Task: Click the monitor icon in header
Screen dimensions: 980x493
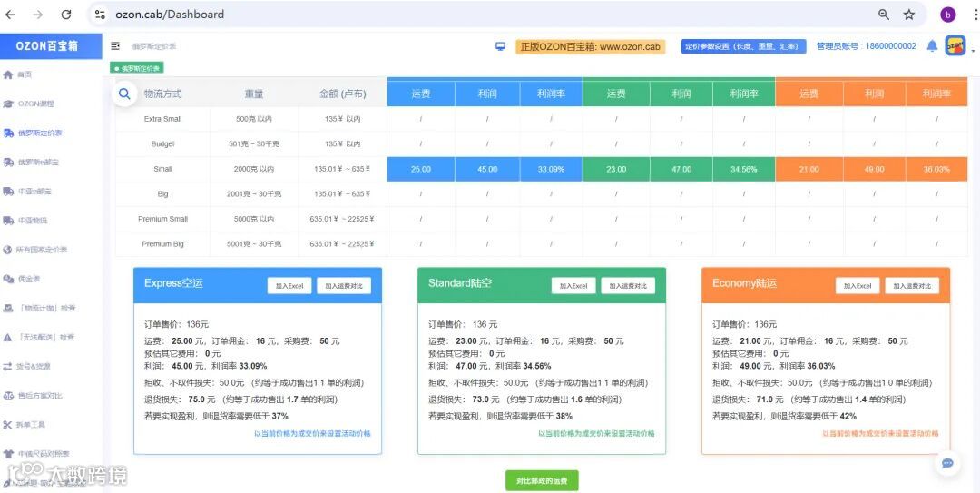Action: coord(500,46)
